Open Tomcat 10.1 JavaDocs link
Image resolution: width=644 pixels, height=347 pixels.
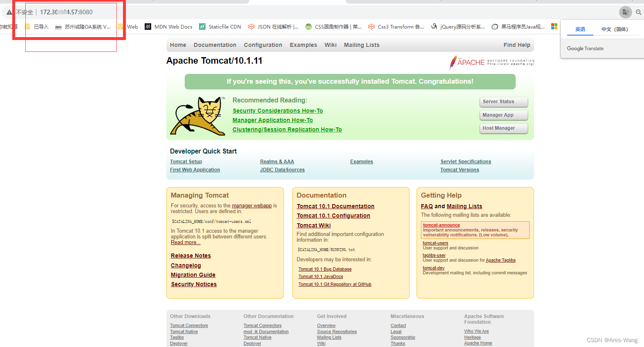pyautogui.click(x=321, y=276)
